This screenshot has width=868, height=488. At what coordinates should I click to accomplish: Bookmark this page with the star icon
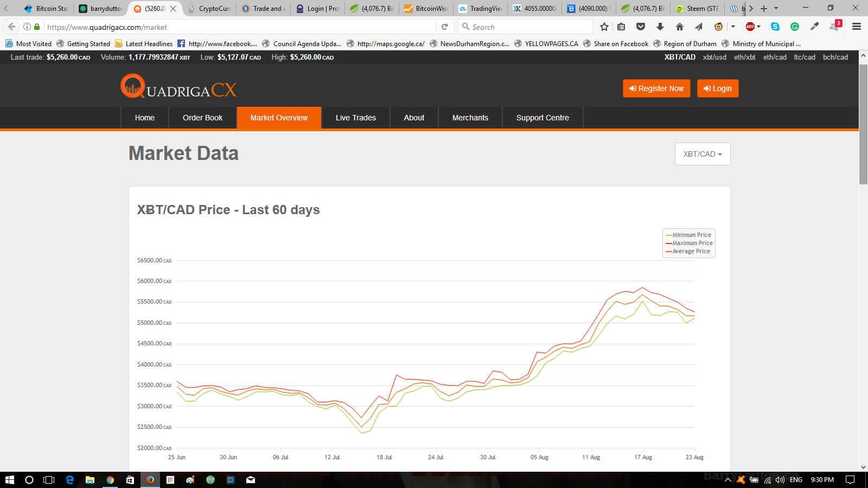(604, 27)
